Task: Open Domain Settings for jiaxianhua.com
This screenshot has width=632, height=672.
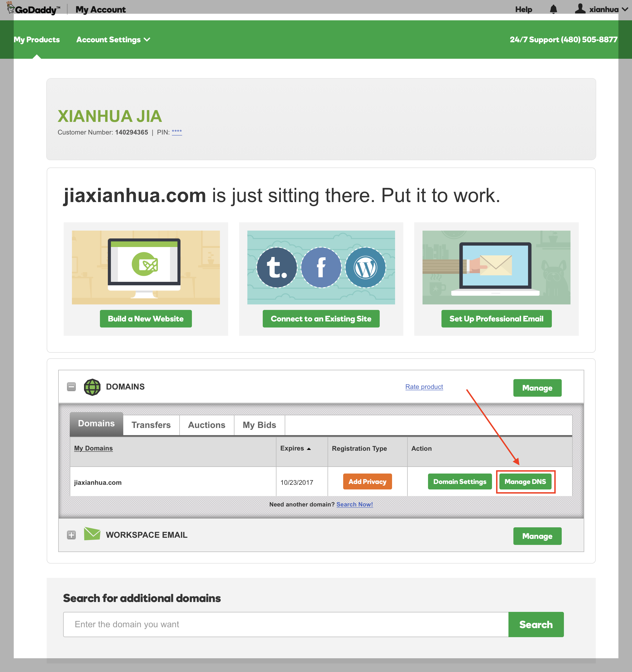Action: (x=460, y=481)
